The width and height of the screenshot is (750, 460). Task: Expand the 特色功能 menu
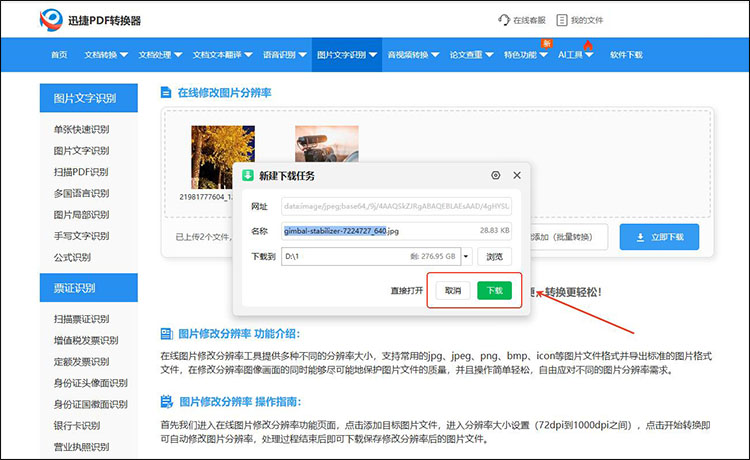(x=526, y=55)
